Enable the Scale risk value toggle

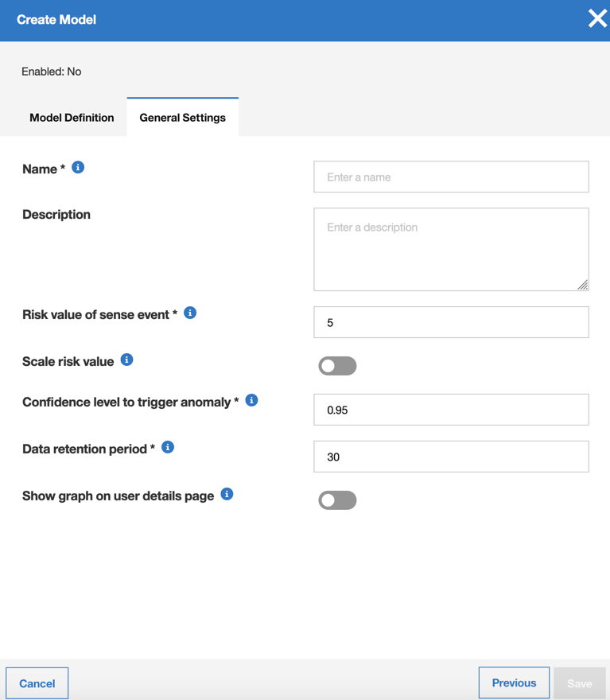[337, 366]
